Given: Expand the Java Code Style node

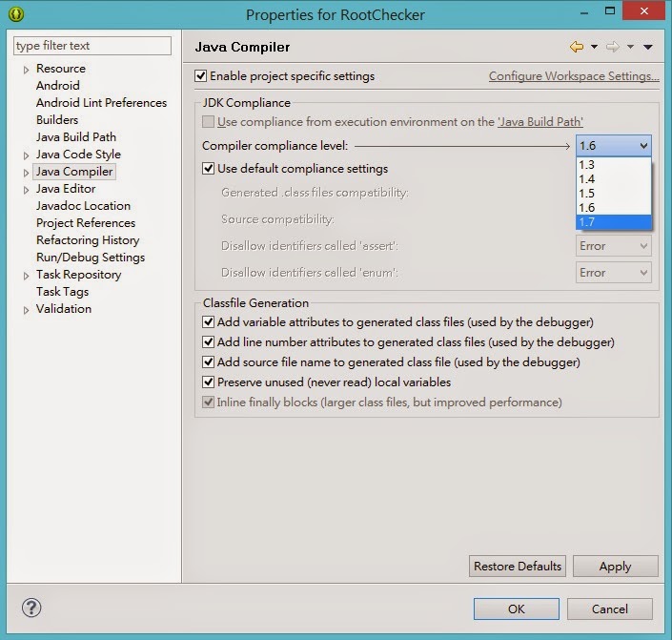Looking at the screenshot, I should [x=26, y=155].
